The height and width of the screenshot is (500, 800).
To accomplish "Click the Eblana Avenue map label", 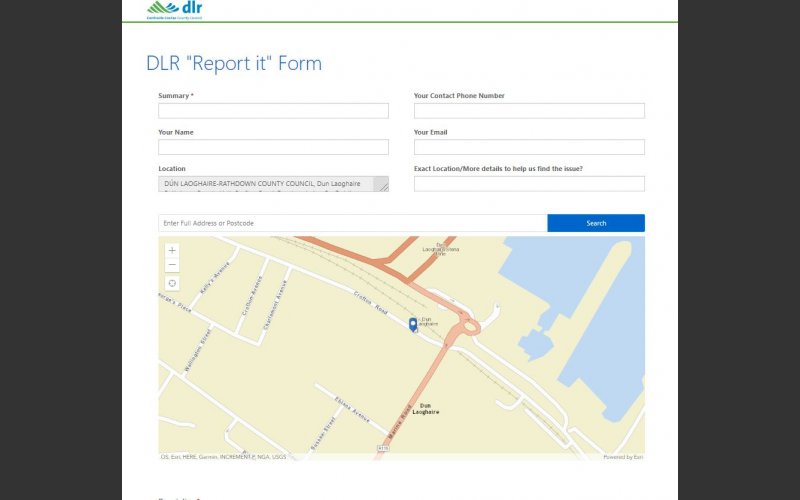I will point(352,409).
